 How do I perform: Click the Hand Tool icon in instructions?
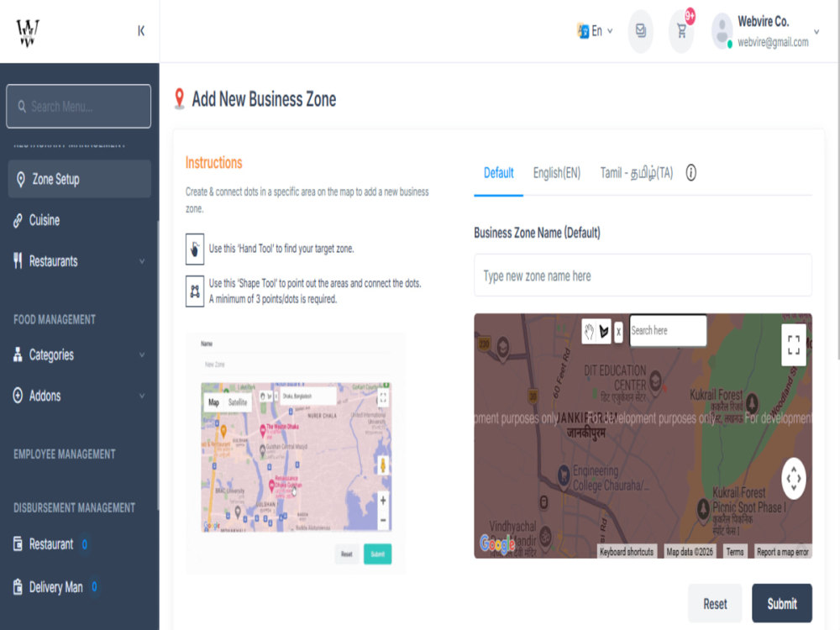click(x=195, y=249)
